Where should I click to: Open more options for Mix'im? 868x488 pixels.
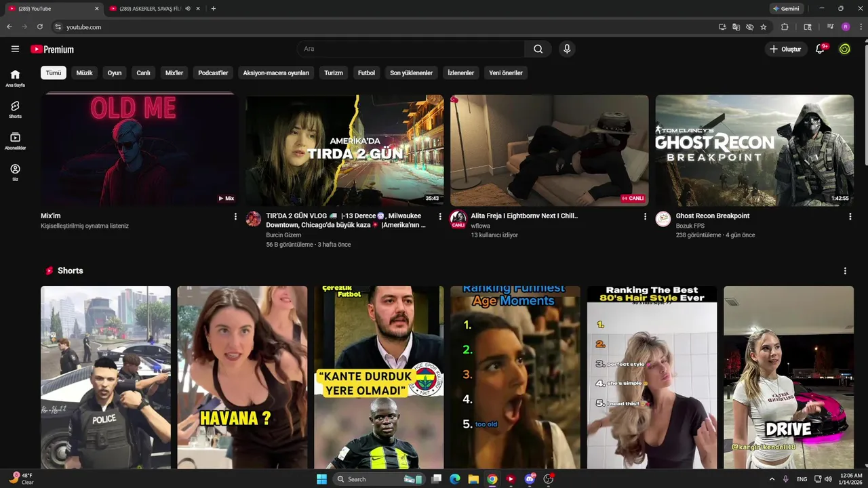click(x=235, y=216)
